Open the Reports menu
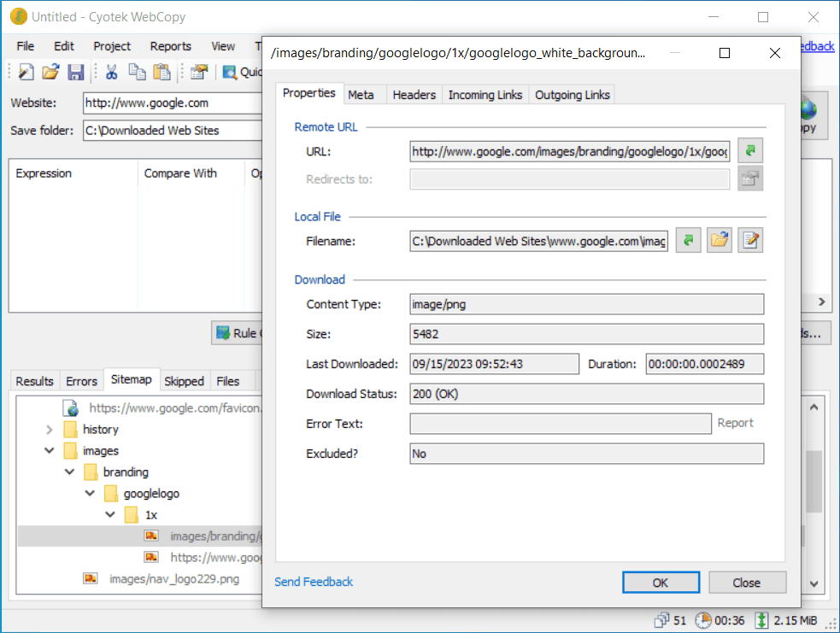The width and height of the screenshot is (840, 633). point(171,46)
